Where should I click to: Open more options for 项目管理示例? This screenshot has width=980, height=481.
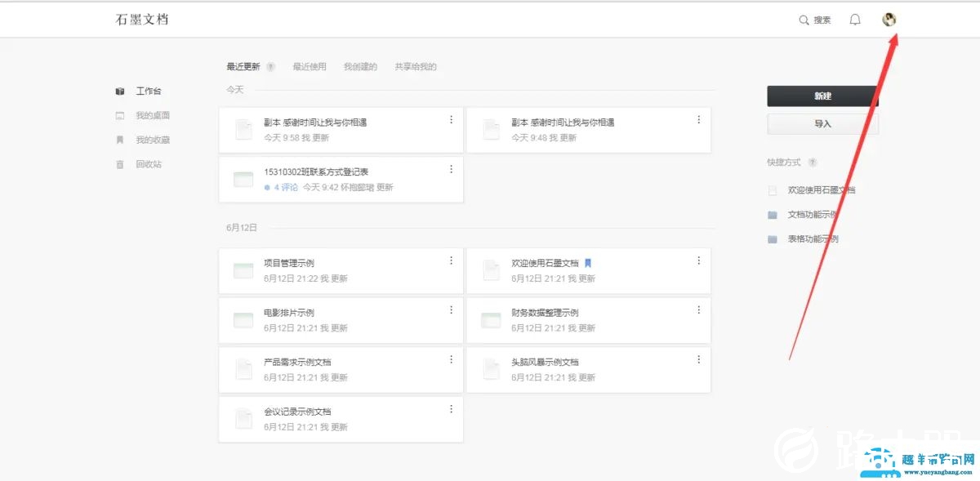pos(451,261)
